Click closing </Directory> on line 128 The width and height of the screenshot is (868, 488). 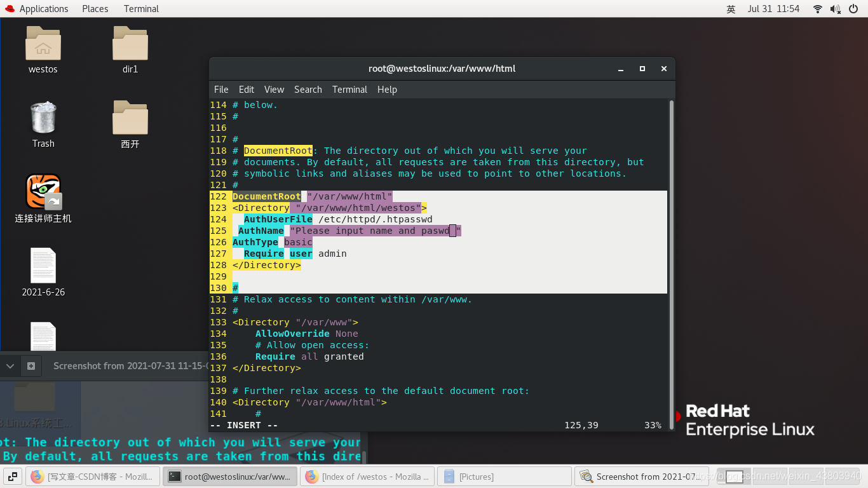coord(267,265)
